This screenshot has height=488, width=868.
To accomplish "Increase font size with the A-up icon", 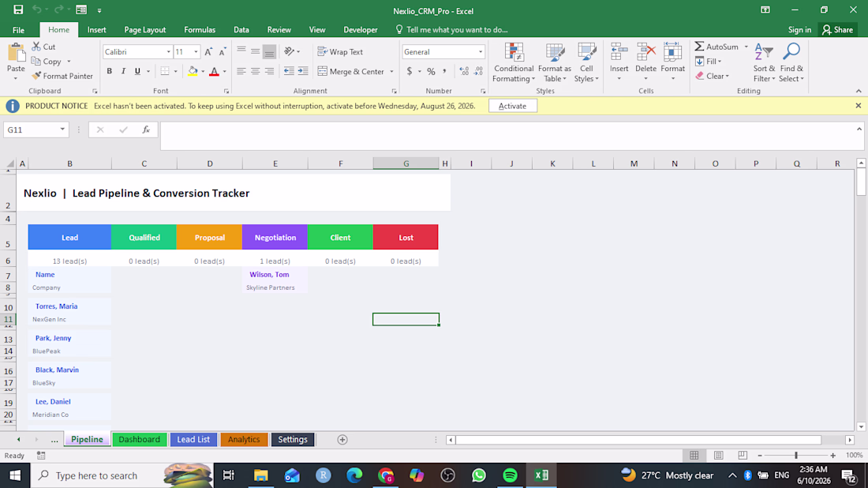I will click(208, 51).
